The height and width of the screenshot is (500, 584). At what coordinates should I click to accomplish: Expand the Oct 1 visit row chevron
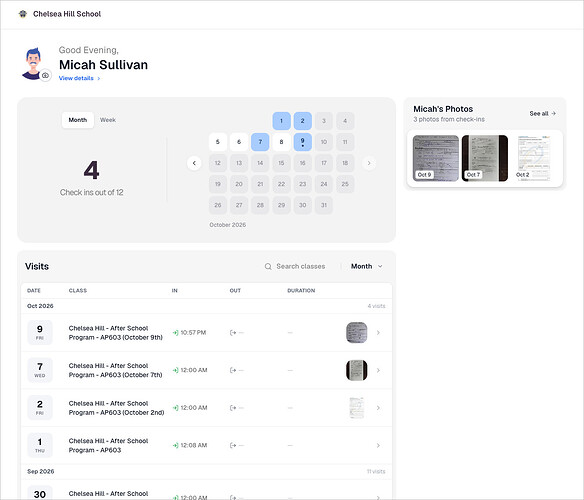tap(378, 446)
